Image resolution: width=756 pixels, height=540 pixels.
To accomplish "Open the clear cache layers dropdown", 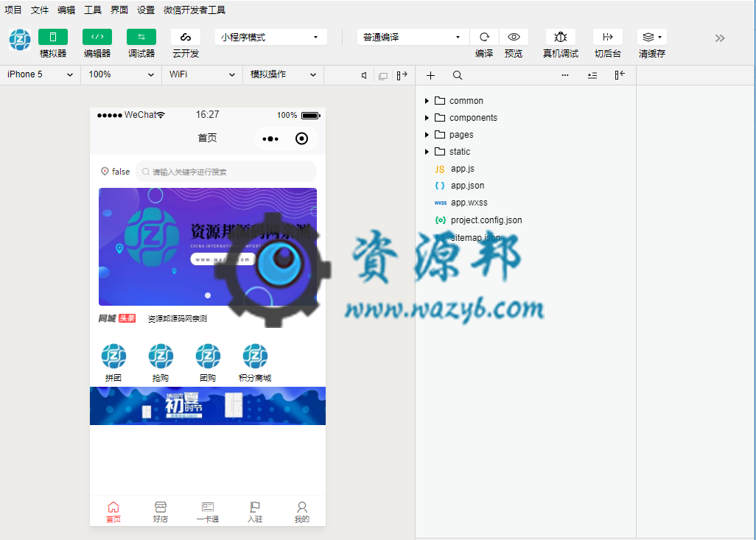I will point(652,37).
